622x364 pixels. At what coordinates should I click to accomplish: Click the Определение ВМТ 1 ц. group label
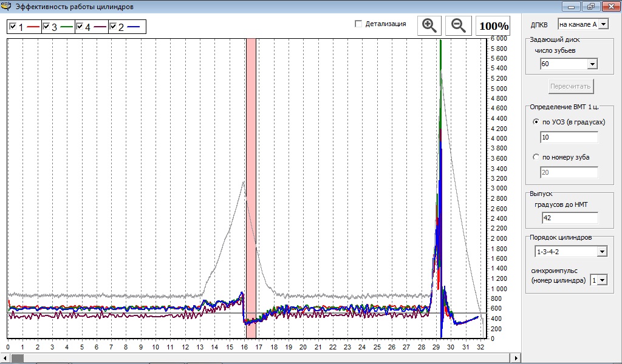coord(564,107)
